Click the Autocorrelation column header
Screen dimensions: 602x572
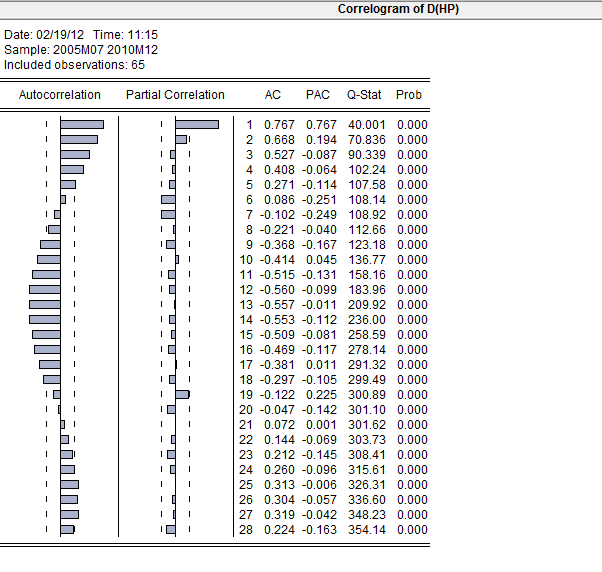60,95
